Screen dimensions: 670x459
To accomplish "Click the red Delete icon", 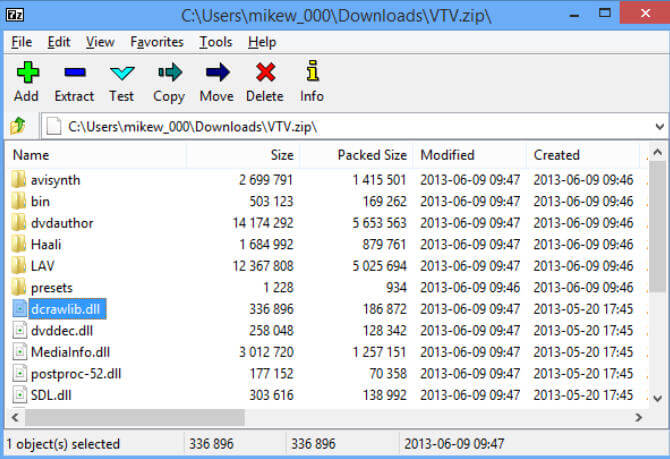I will pos(264,73).
